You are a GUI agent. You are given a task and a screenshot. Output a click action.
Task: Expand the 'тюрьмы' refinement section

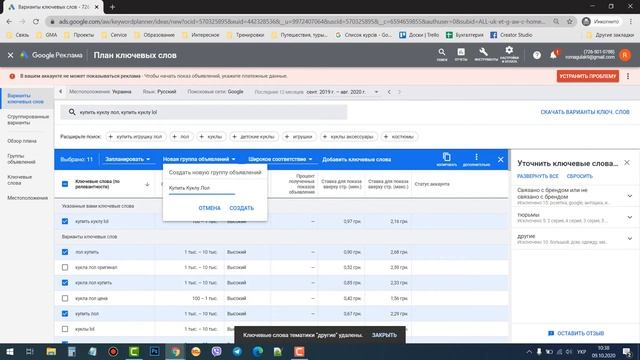coord(630,217)
